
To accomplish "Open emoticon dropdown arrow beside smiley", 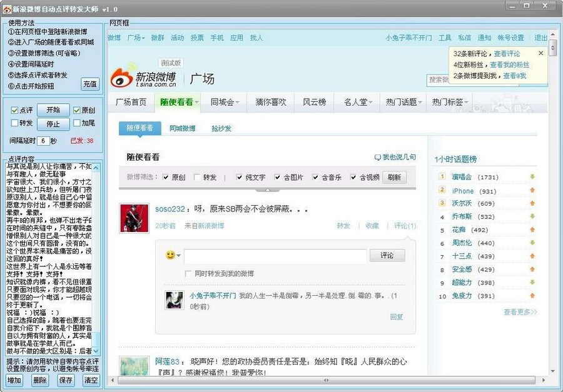I will click(x=178, y=256).
